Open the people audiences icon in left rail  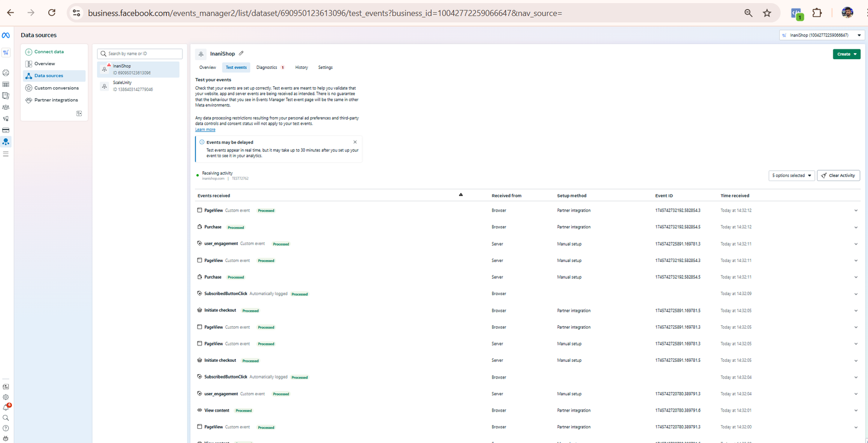pos(5,107)
